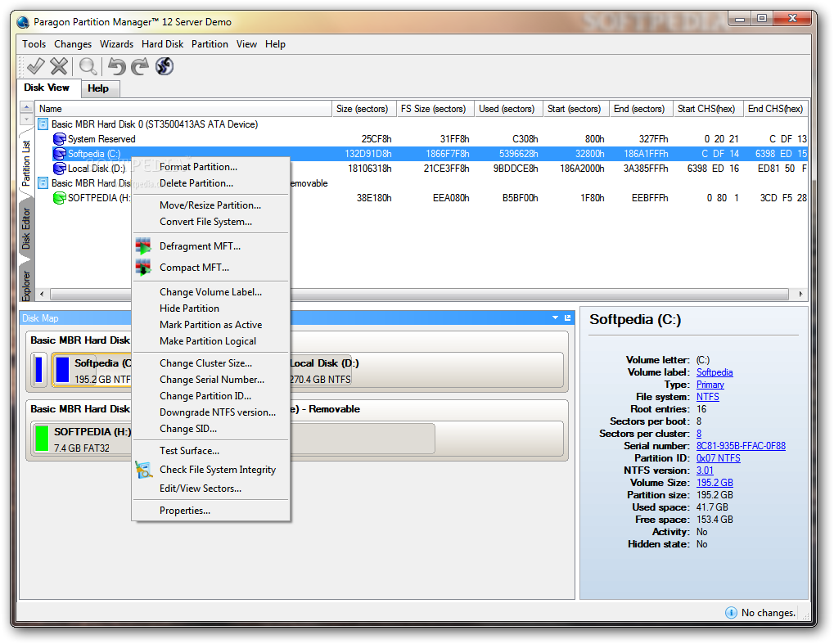The image size is (834, 644).
Task: Open the Wizards menu
Action: click(x=116, y=44)
